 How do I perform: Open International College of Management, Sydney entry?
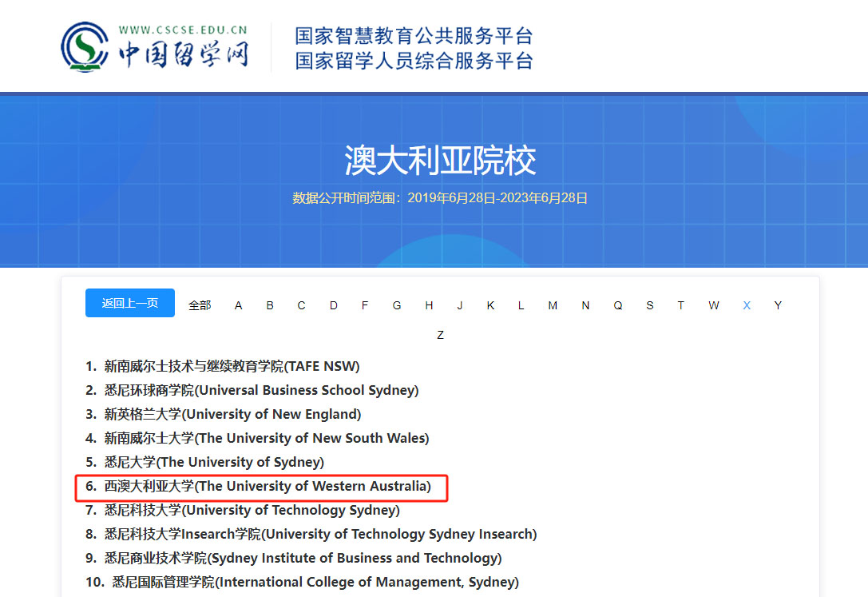[x=303, y=582]
